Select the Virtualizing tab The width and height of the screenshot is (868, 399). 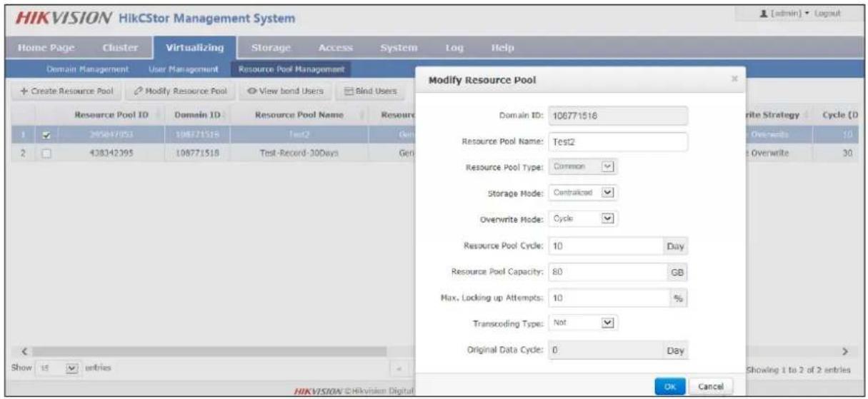pos(194,48)
